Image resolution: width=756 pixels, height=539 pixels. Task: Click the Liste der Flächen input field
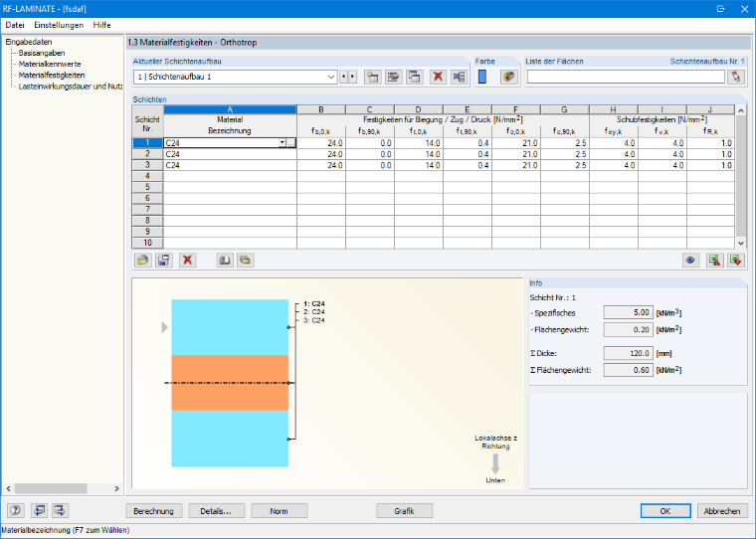pyautogui.click(x=626, y=77)
